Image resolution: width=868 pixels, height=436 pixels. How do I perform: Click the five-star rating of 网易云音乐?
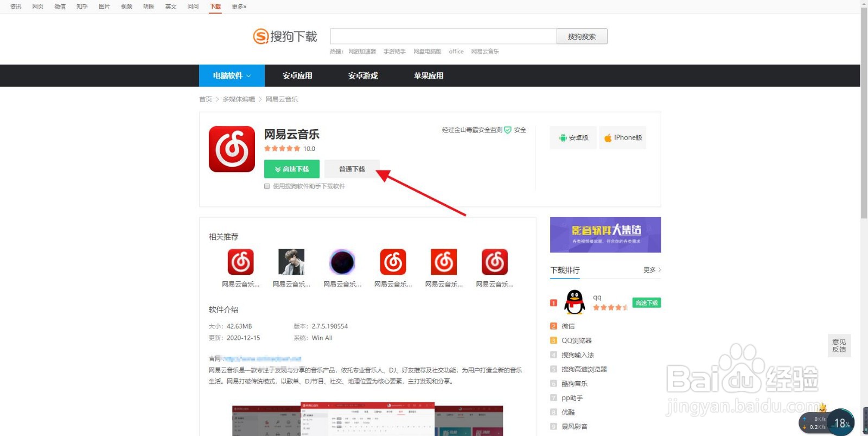282,148
